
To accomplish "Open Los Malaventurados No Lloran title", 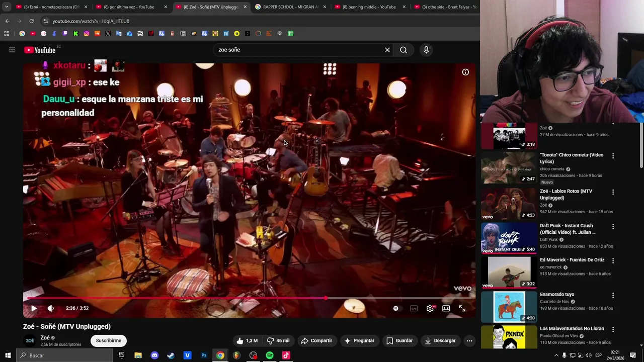I will click(x=572, y=329).
